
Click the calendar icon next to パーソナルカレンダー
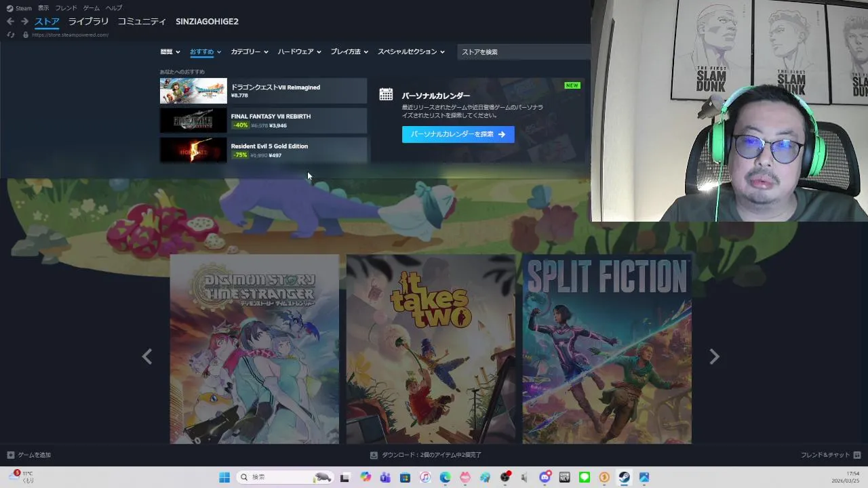[386, 95]
